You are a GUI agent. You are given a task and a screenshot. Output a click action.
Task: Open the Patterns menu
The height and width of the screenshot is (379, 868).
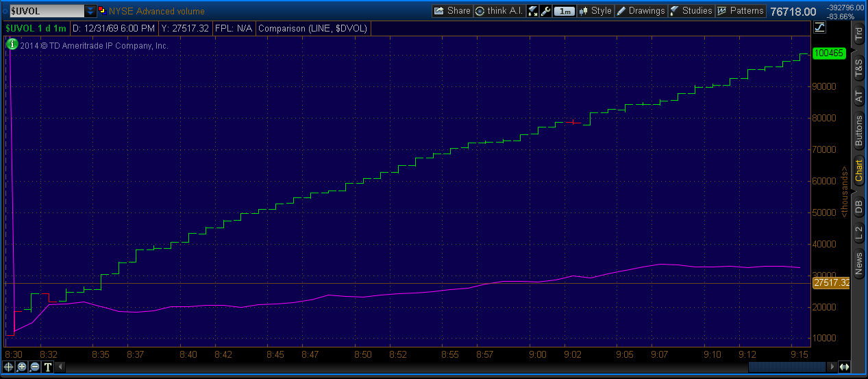(741, 11)
